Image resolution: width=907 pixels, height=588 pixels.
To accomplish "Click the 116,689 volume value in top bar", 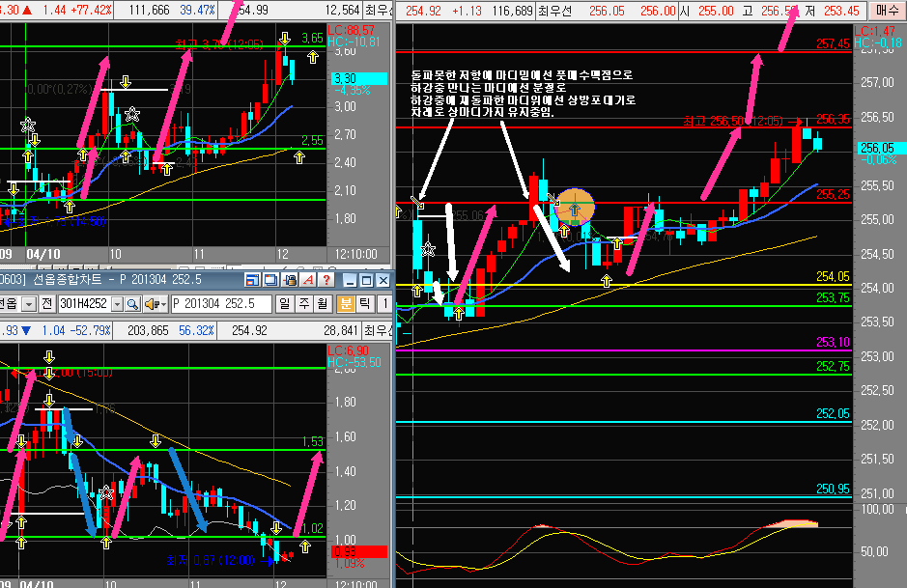I will click(x=512, y=11).
